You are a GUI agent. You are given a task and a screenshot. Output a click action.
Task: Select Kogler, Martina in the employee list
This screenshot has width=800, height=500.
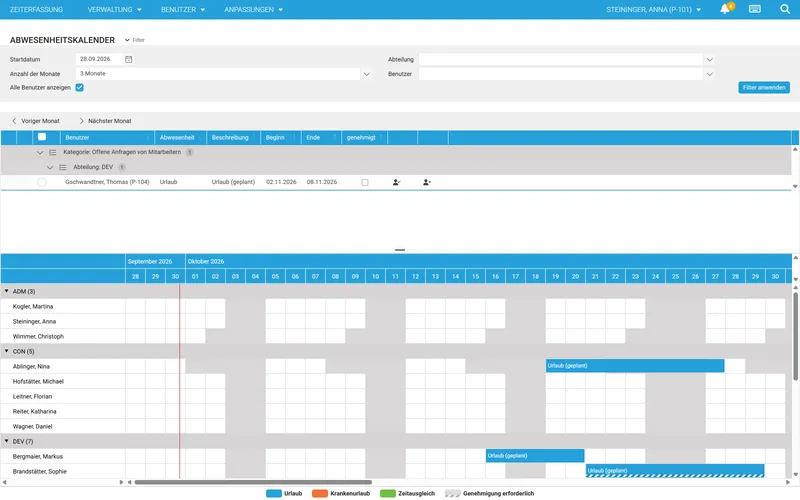[33, 307]
